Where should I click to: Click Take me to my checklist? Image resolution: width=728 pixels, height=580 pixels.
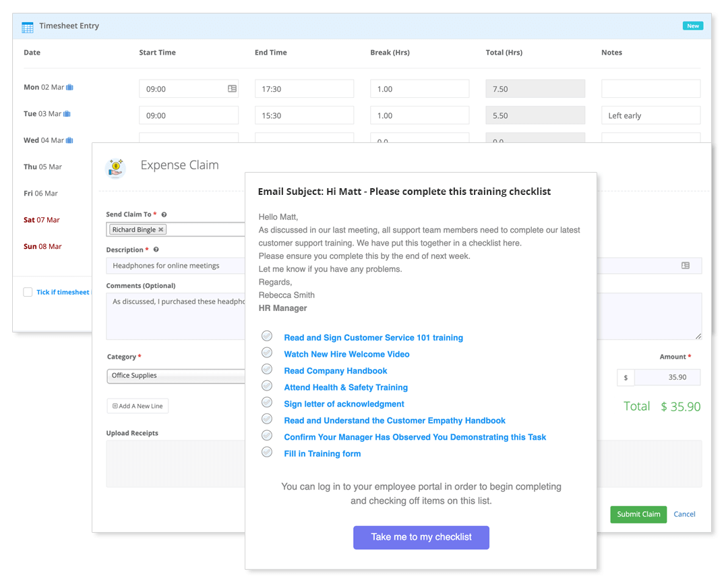(x=421, y=538)
